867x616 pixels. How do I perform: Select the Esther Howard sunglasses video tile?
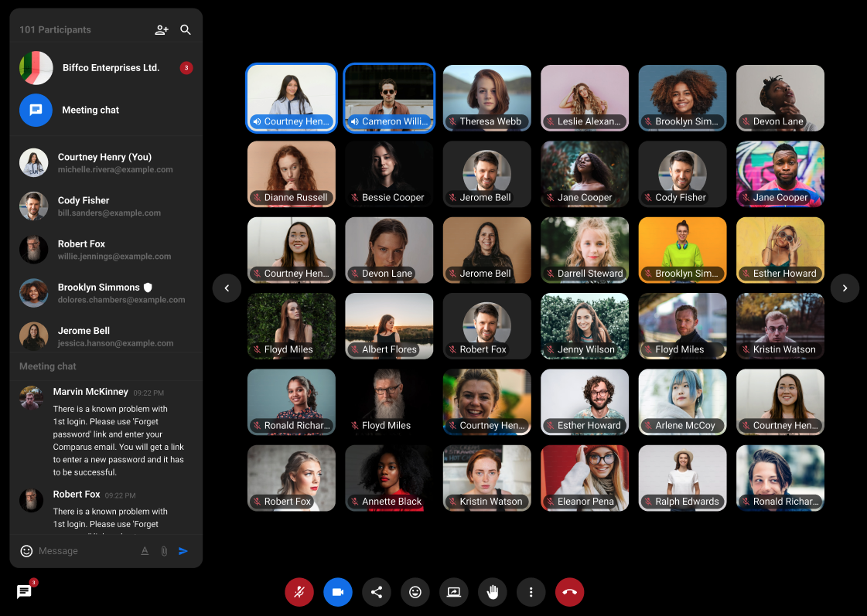[780, 250]
